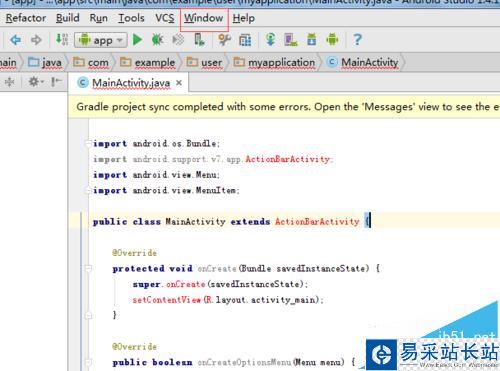Run the app with green play button
Screen dimensions: 500x371
coord(137,40)
